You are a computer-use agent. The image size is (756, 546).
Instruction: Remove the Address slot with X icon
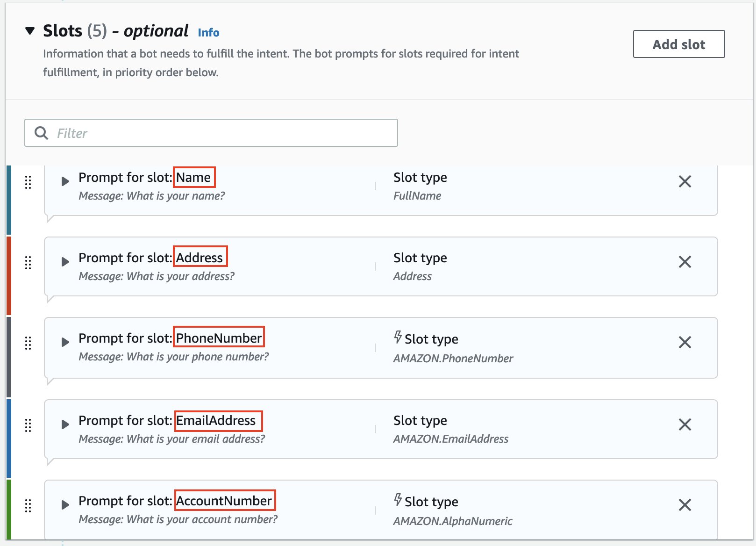click(685, 262)
